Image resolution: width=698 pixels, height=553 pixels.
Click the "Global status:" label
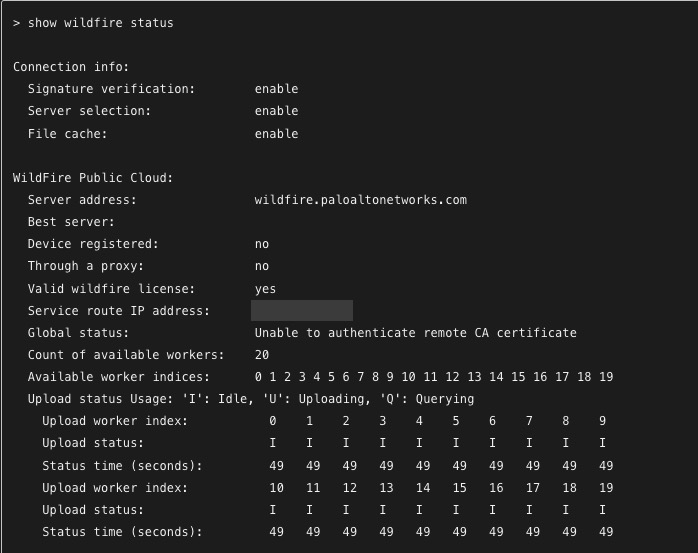(x=78, y=332)
